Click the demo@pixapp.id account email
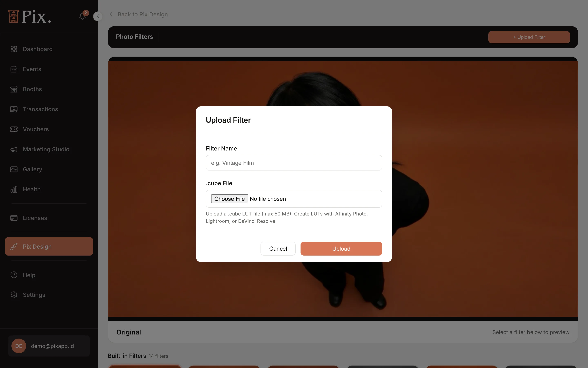Image resolution: width=588 pixels, height=368 pixels. point(52,346)
